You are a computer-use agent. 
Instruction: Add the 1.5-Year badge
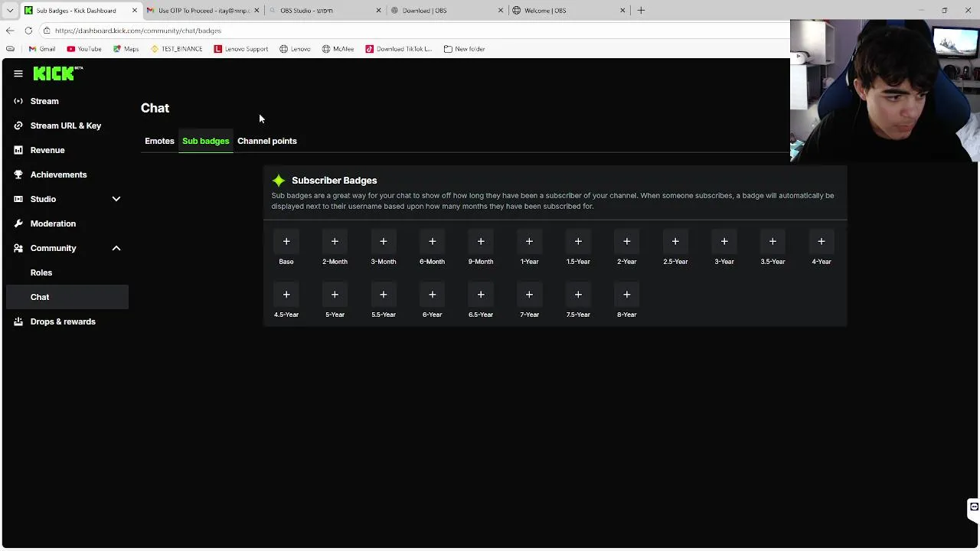click(x=578, y=242)
